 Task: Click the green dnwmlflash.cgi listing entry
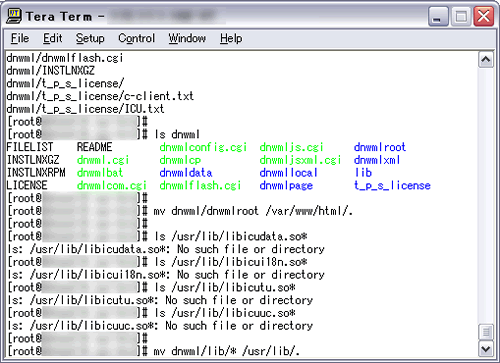[200, 185]
